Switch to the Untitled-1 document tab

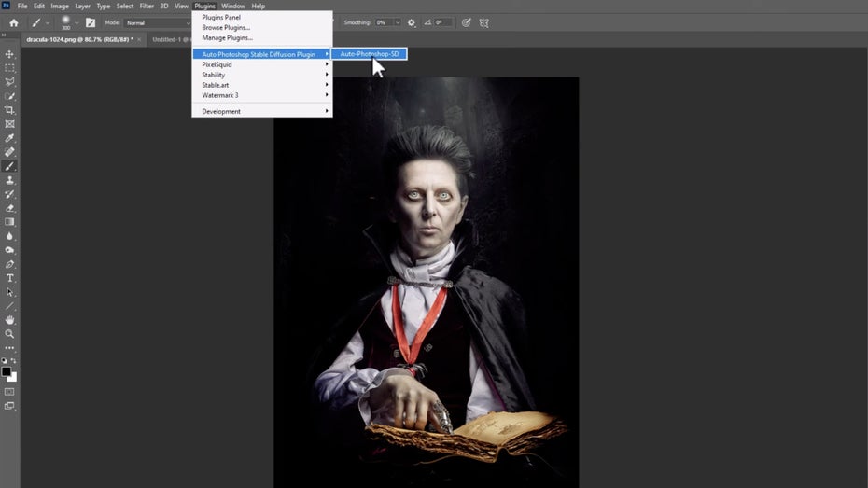(168, 40)
